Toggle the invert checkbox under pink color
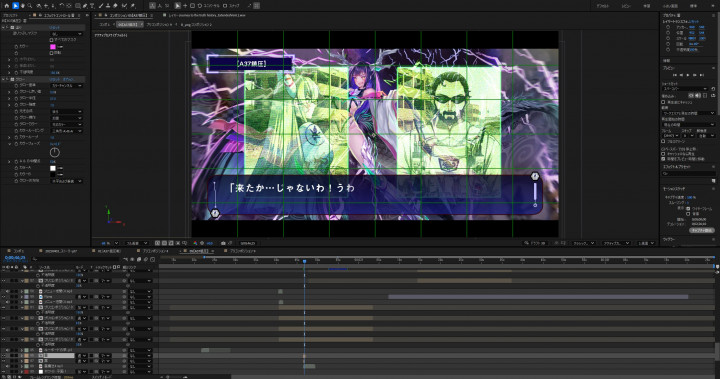This screenshot has height=379, width=720. (x=51, y=53)
